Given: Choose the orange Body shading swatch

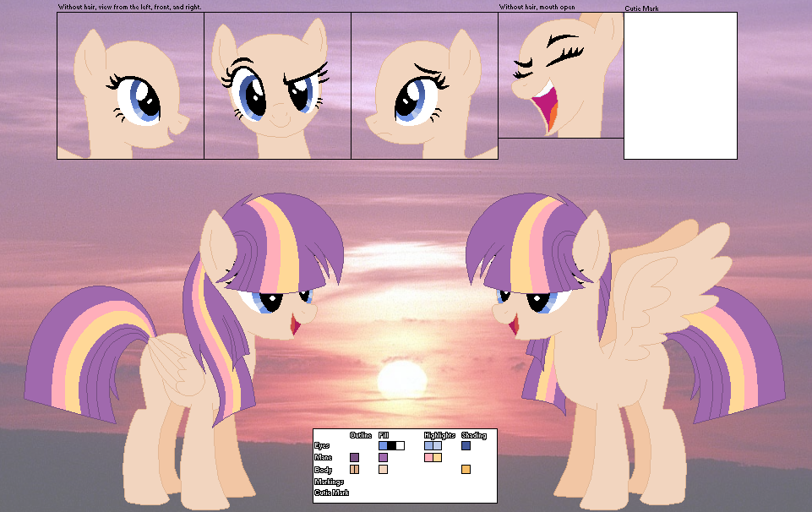Looking at the screenshot, I should click(x=466, y=470).
